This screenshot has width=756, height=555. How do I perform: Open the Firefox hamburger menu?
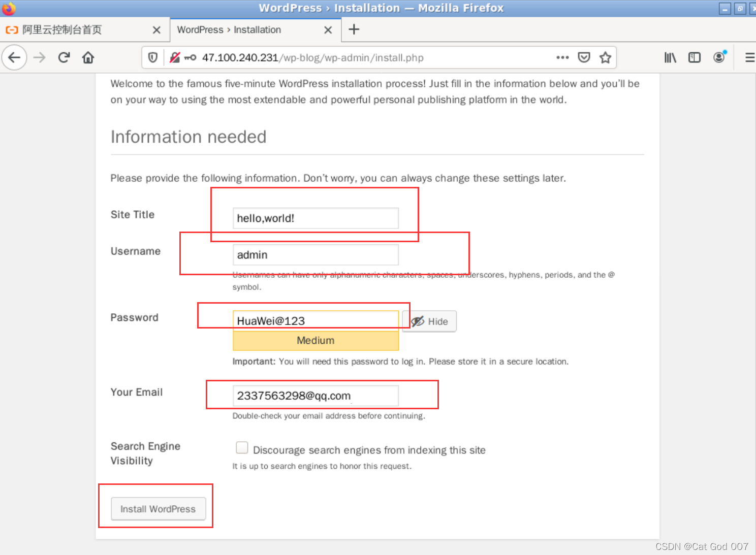click(749, 57)
